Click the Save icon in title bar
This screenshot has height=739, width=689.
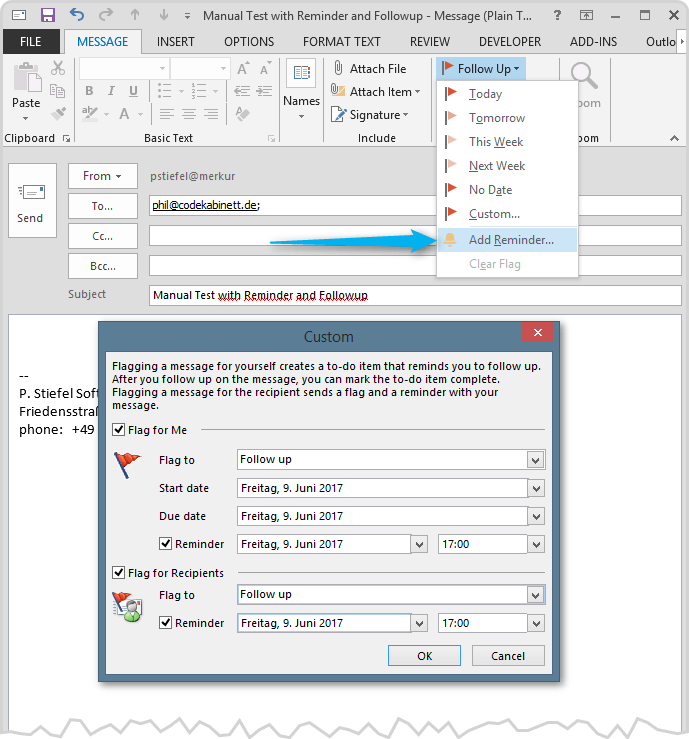[48, 15]
